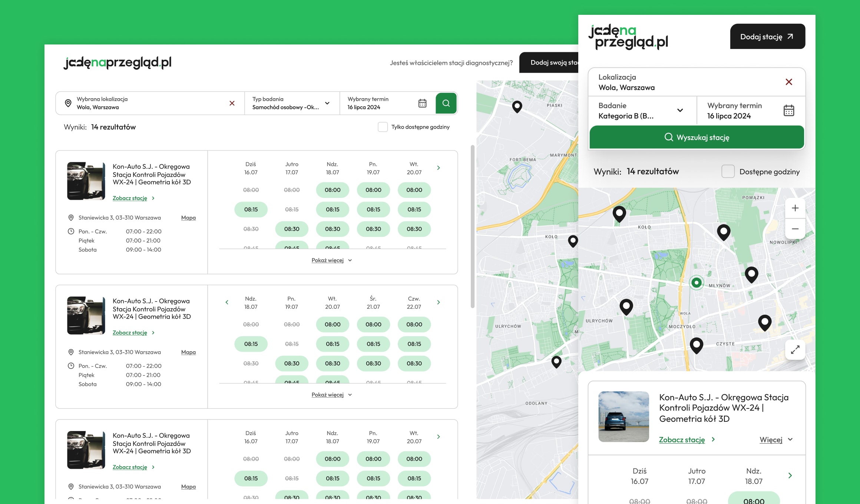Open the calendar icon in mobile Wybrany termin field
The height and width of the screenshot is (504, 860).
coord(789,110)
